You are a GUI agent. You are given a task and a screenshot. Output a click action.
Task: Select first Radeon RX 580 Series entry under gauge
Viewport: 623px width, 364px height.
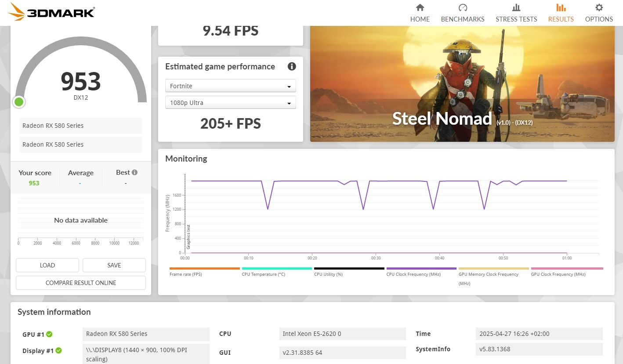[x=81, y=126]
